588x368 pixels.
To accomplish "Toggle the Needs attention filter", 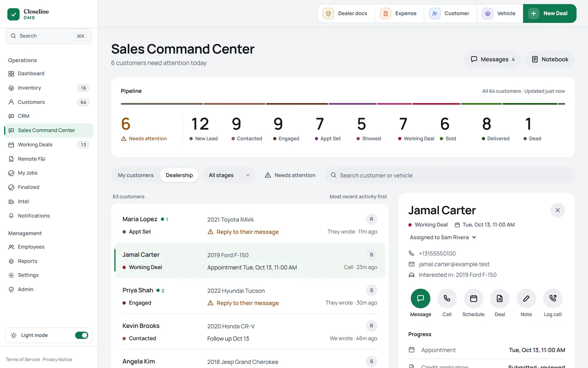I will (x=290, y=175).
